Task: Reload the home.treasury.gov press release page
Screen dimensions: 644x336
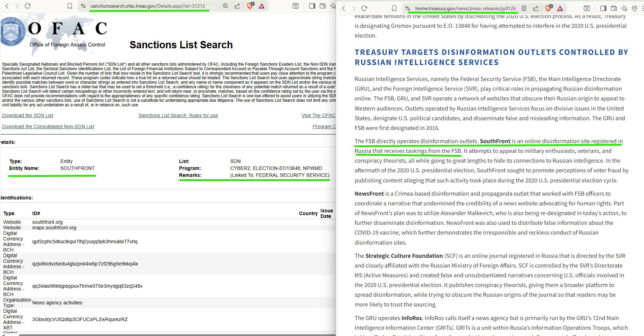Action: [x=364, y=8]
